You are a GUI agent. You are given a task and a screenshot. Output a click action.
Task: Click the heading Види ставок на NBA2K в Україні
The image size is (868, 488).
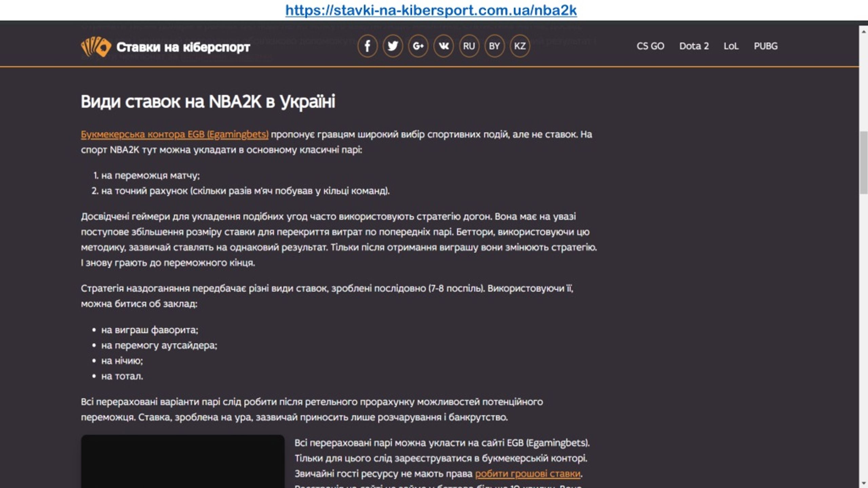point(208,101)
